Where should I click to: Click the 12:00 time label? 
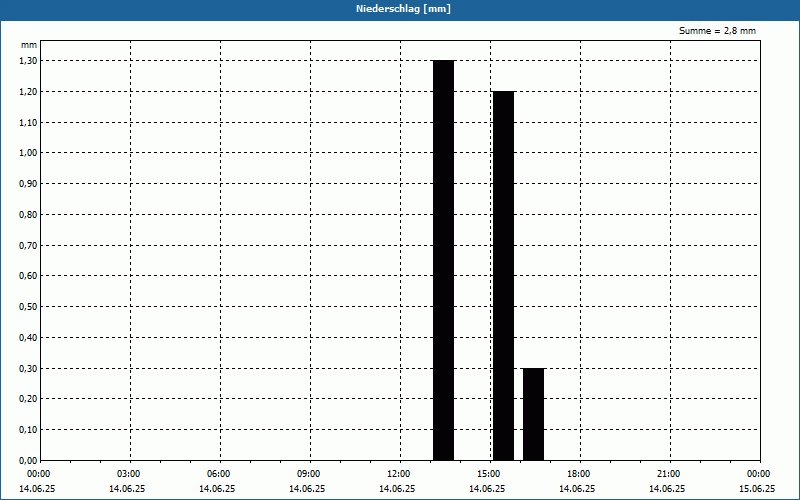click(x=398, y=474)
